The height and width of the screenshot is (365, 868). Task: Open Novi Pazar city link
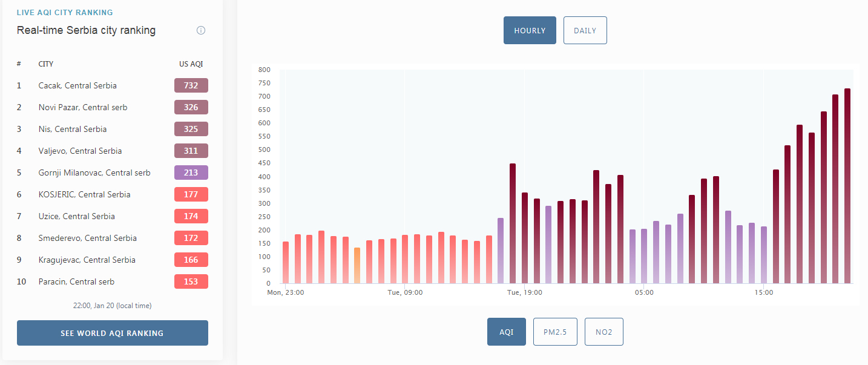pyautogui.click(x=83, y=107)
